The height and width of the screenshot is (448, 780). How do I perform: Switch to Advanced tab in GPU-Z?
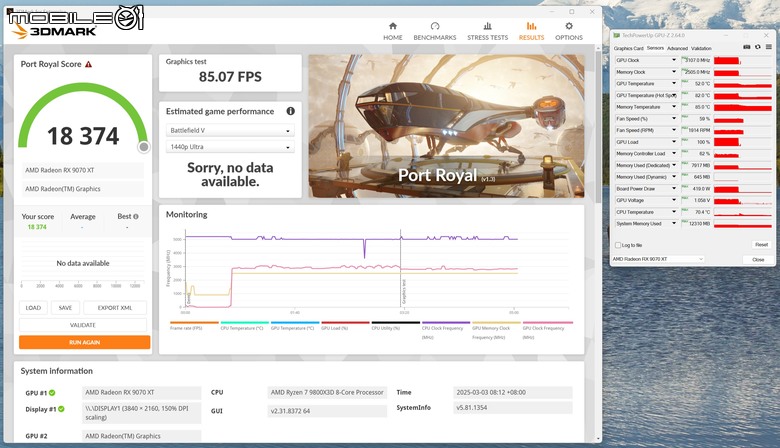point(677,48)
